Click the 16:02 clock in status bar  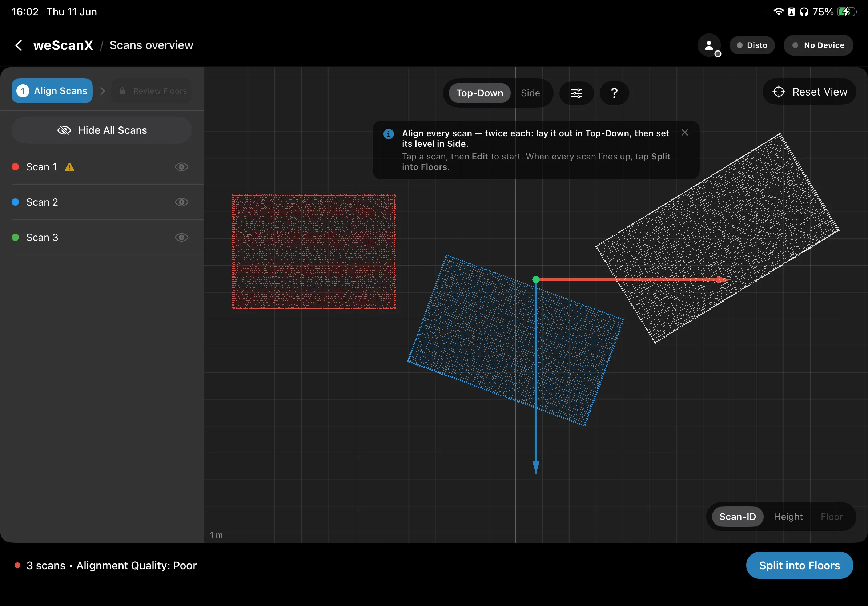pos(25,12)
